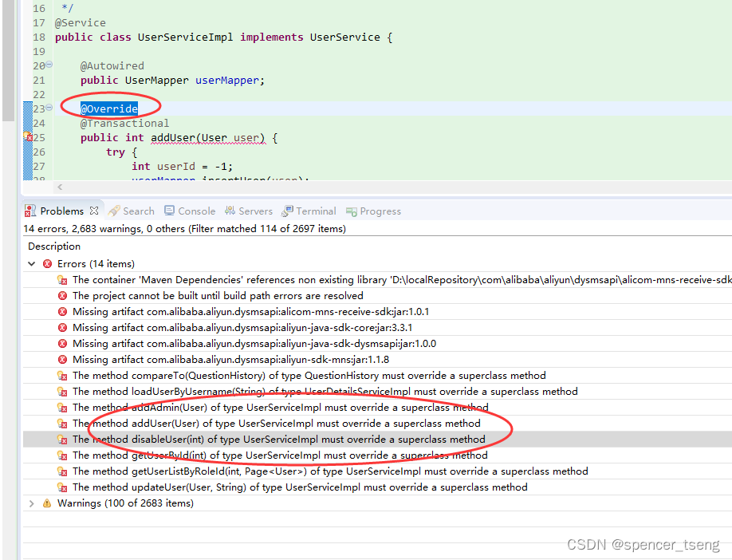Switch to the Search tab
The image size is (732, 560).
[132, 211]
